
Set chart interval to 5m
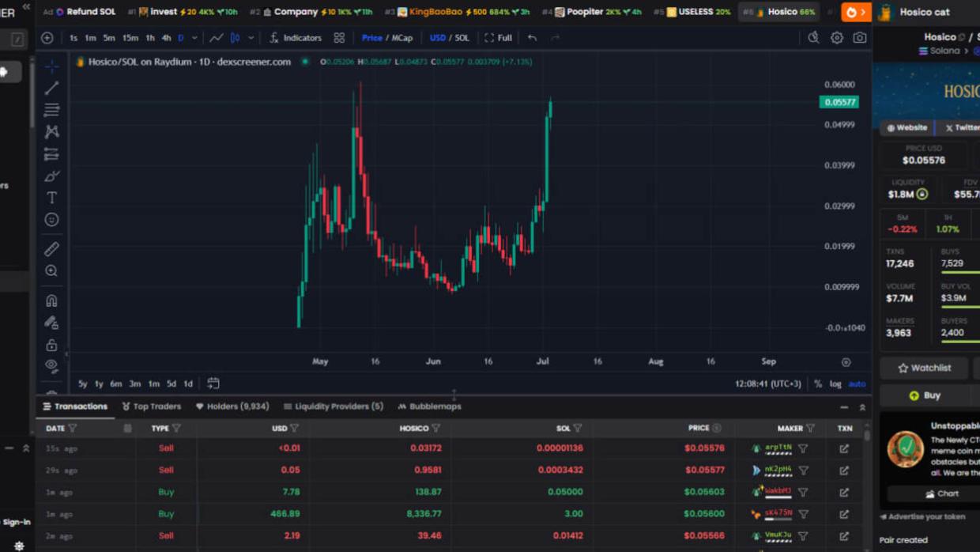pyautogui.click(x=109, y=38)
